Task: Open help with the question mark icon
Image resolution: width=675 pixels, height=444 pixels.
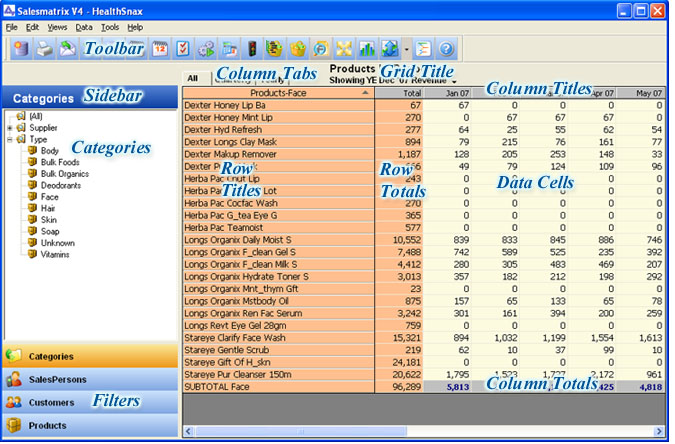Action: 446,49
